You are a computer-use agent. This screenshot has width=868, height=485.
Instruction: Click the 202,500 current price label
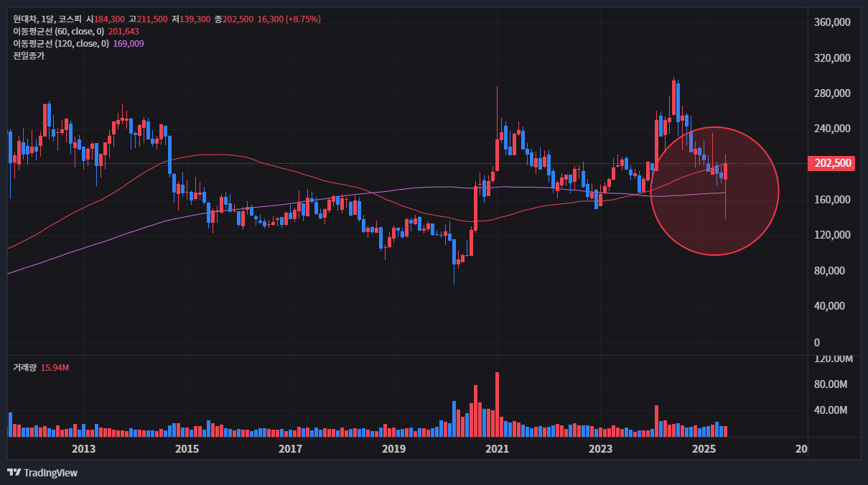tap(833, 163)
